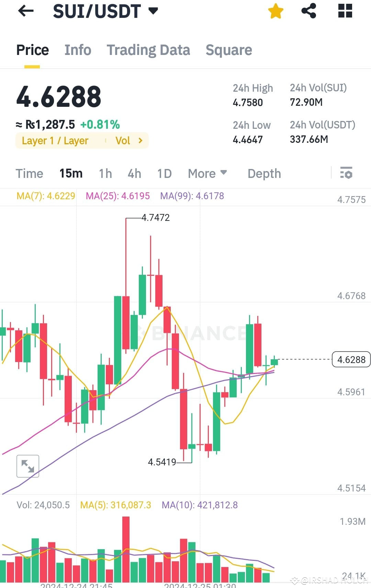The image size is (371, 588).
Task: Switch to the Trading Data tab
Action: [148, 50]
